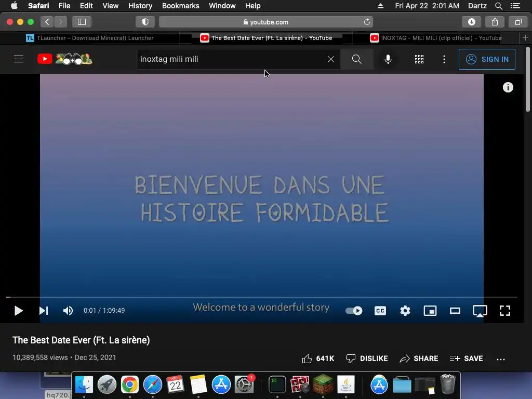
Task: Run search with magnifier button
Action: (x=356, y=59)
